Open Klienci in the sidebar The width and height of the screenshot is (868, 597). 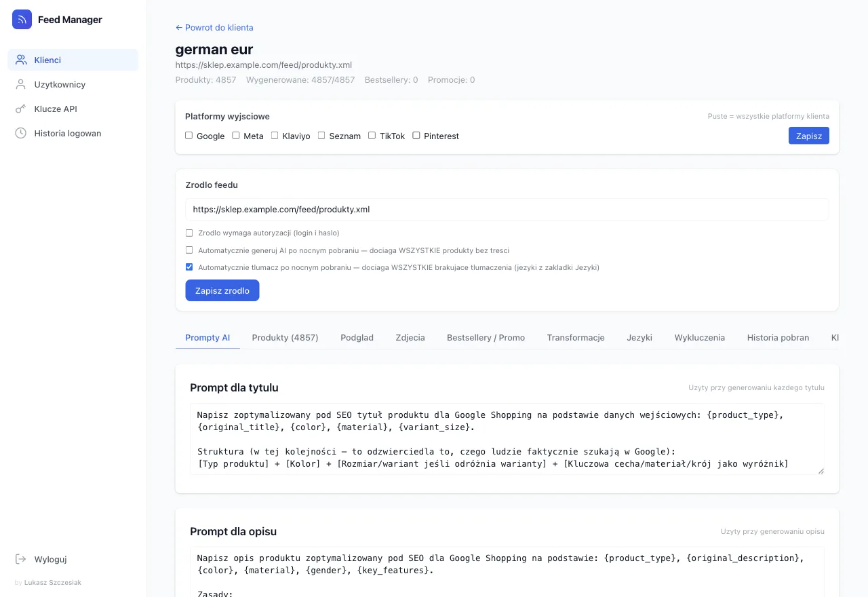coord(73,60)
